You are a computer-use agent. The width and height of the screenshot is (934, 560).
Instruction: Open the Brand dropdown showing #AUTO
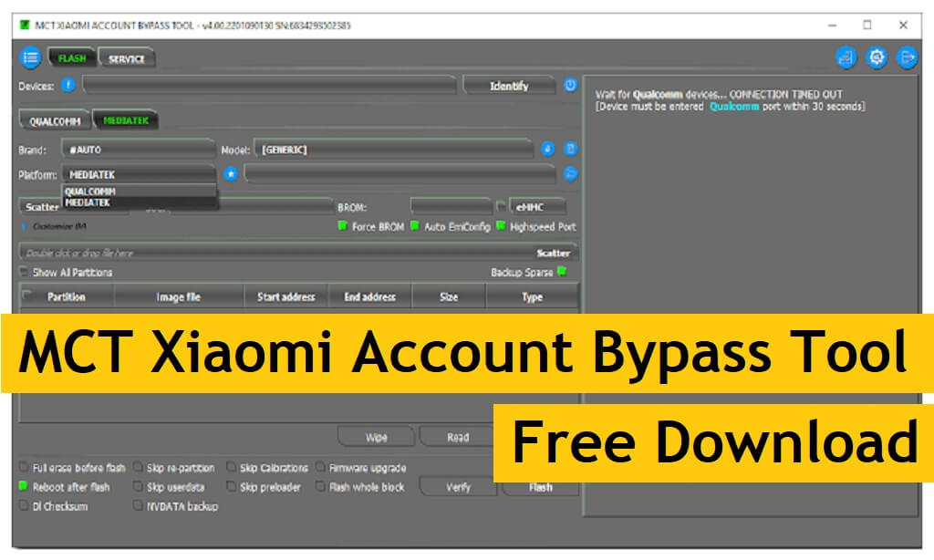pyautogui.click(x=137, y=147)
